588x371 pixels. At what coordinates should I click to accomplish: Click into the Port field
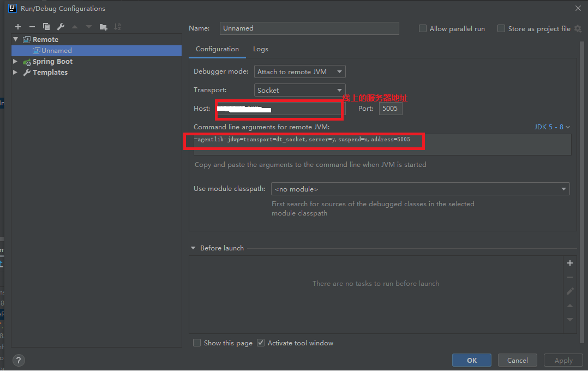pyautogui.click(x=391, y=109)
